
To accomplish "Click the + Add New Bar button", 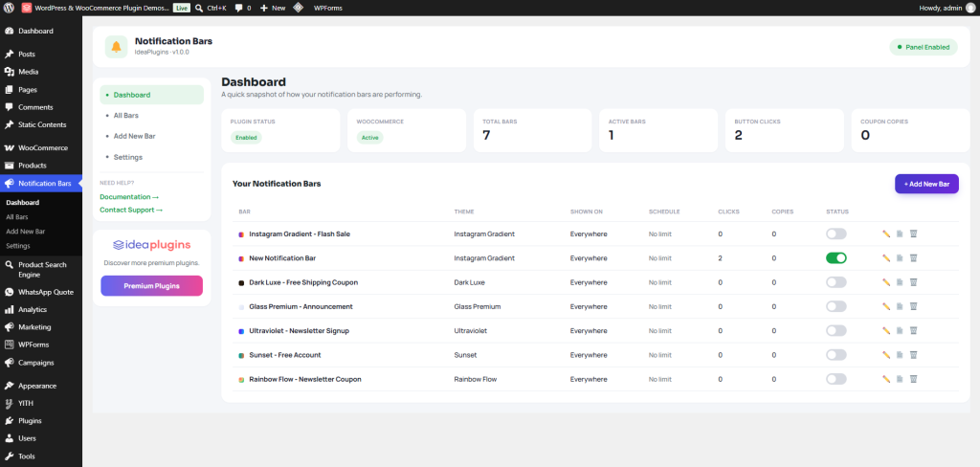I will click(x=926, y=184).
